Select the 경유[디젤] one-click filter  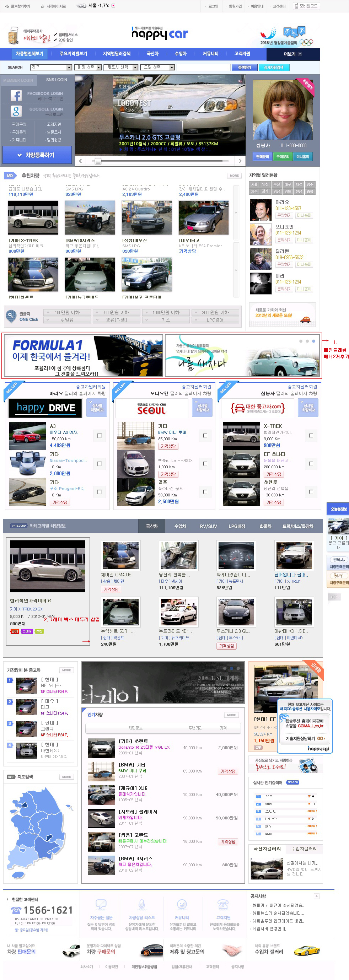coord(117,320)
